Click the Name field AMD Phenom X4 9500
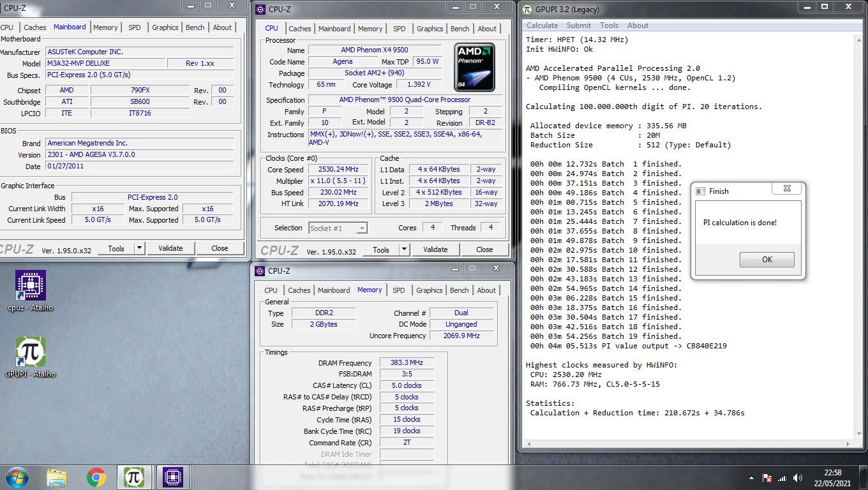This screenshot has width=868, height=490. coord(375,50)
